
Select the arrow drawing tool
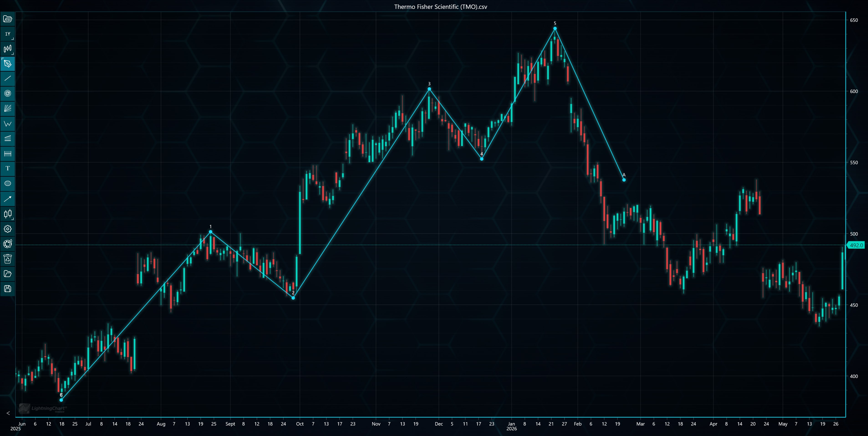pyautogui.click(x=8, y=199)
